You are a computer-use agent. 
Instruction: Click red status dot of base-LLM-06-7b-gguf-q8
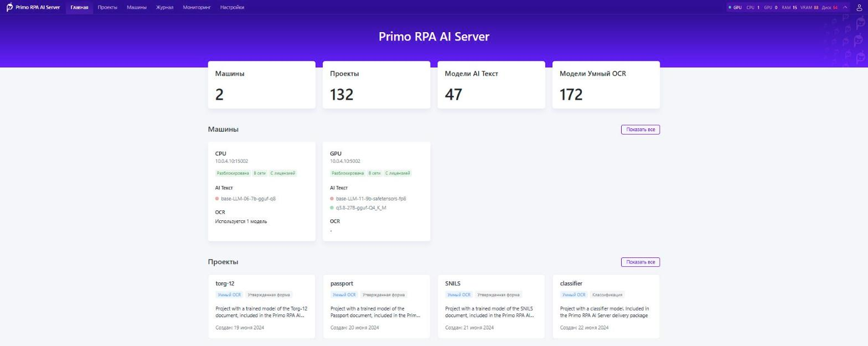coord(217,199)
